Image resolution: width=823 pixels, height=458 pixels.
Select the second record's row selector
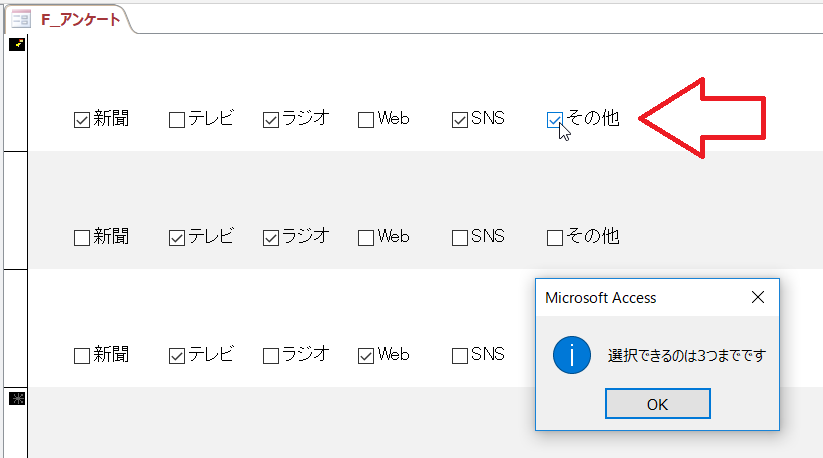pos(17,210)
